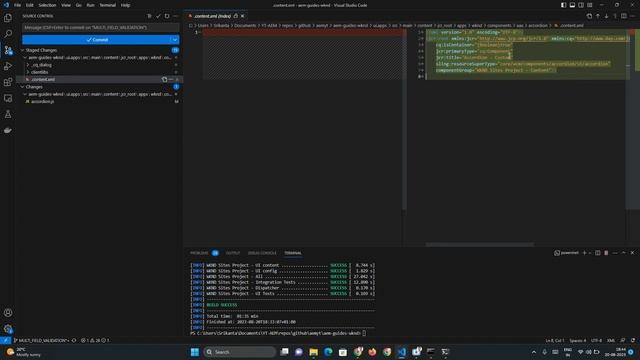The width and height of the screenshot is (640, 360).
Task: Unstage .content.xml with the minus icon
Action: point(171,80)
